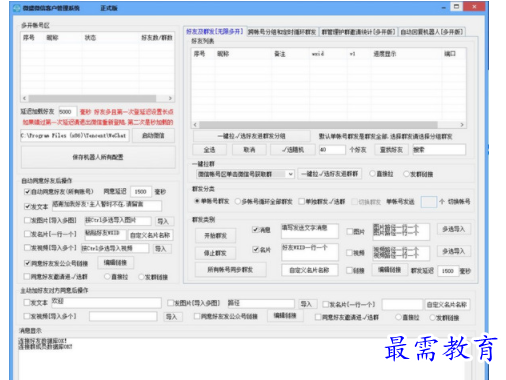
Task: Open the second tab about 帐号分组 timed group sending
Action: pos(282,32)
